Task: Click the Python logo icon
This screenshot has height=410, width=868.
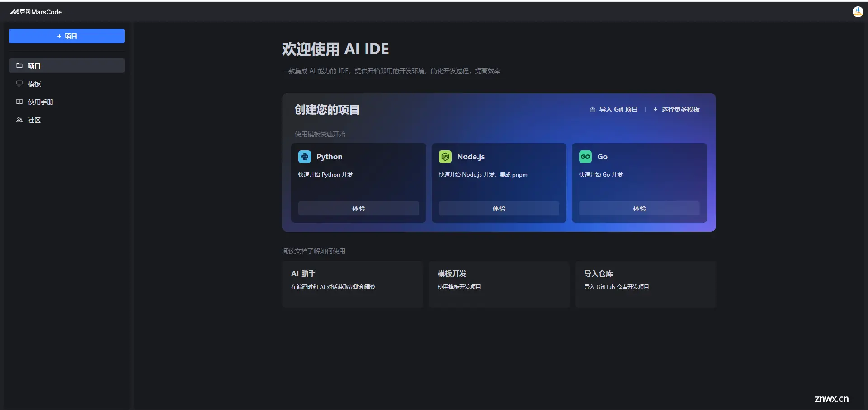Action: tap(305, 157)
